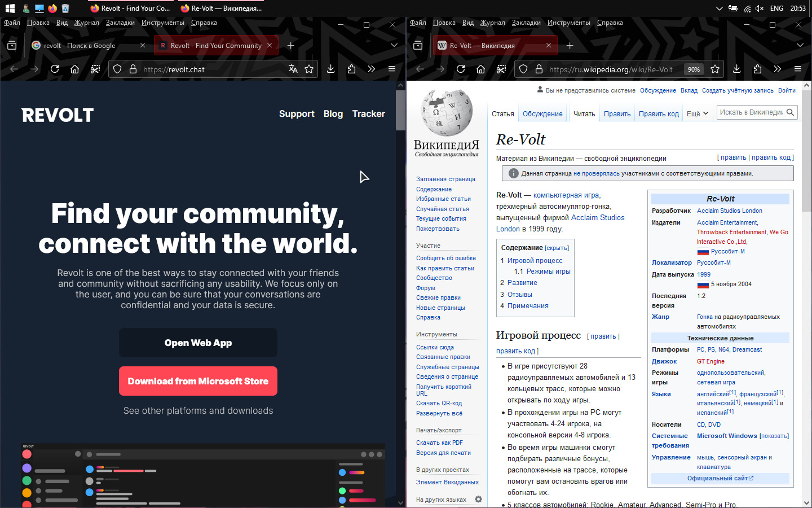Expand the 'Ещё' dropdown on Wikipedia
The height and width of the screenshot is (508, 812).
pyautogui.click(x=698, y=113)
